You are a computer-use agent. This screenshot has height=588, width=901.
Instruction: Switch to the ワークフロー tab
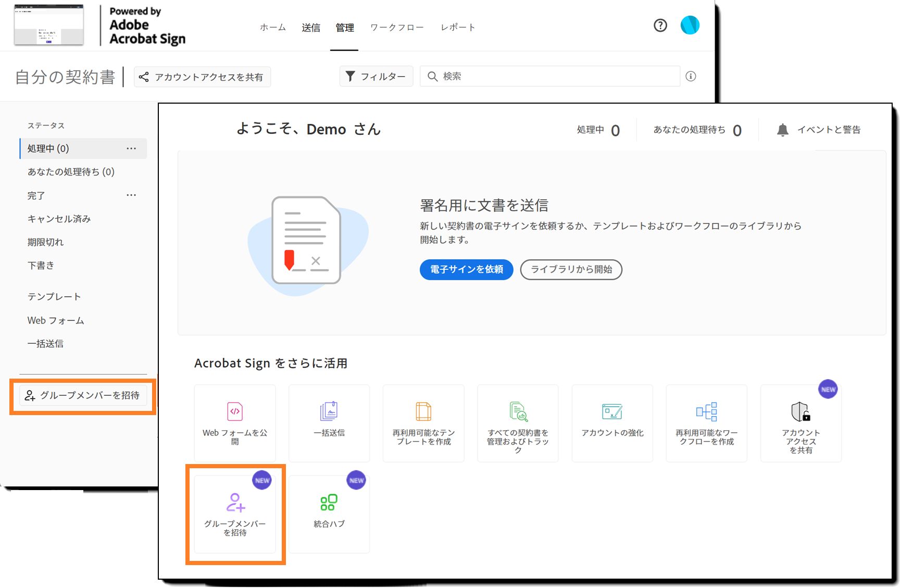pos(397,27)
